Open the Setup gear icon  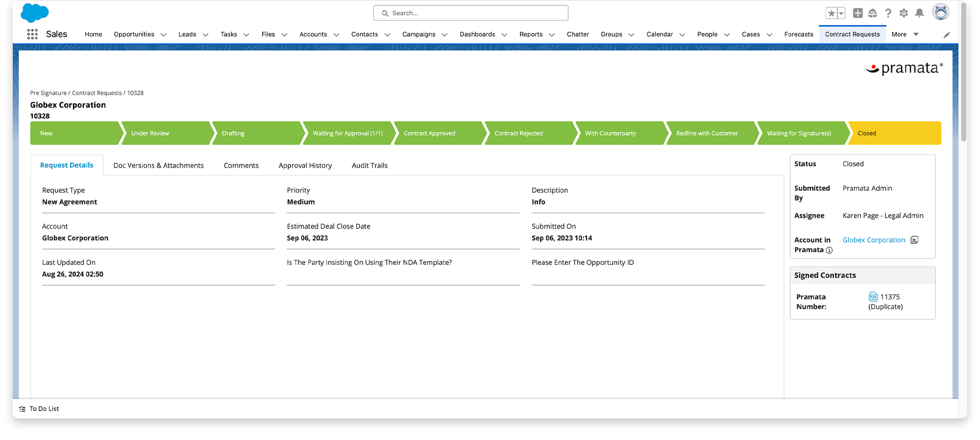(904, 13)
